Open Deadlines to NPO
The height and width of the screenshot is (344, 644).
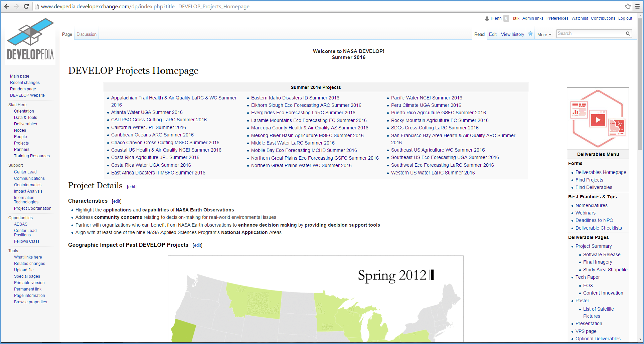click(594, 220)
